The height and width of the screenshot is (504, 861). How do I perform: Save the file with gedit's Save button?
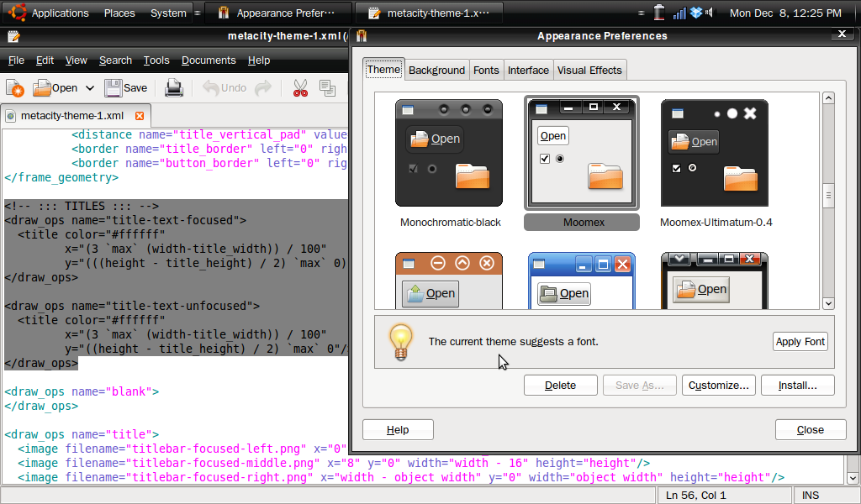click(x=126, y=87)
